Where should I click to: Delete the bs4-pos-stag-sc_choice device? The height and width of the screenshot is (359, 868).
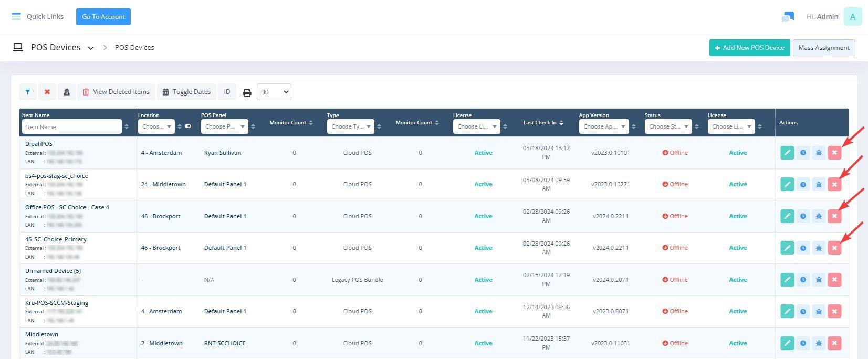(834, 184)
